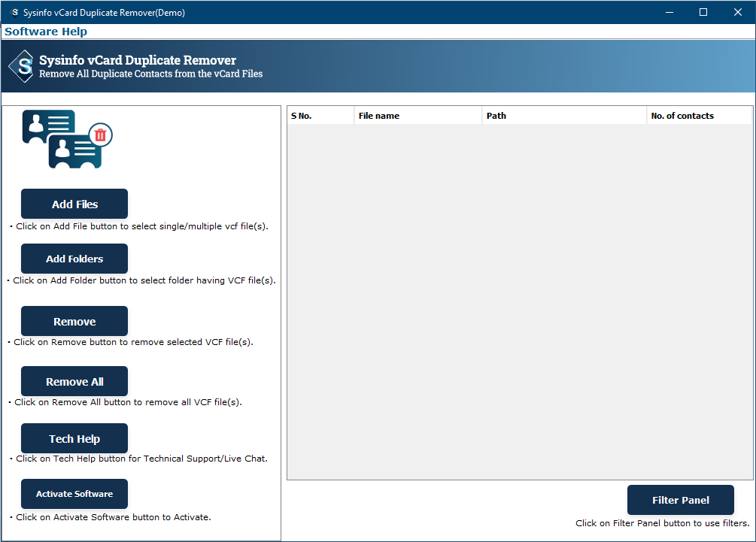Image resolution: width=756 pixels, height=542 pixels.
Task: Open Tech Help for live chat
Action: tap(74, 438)
